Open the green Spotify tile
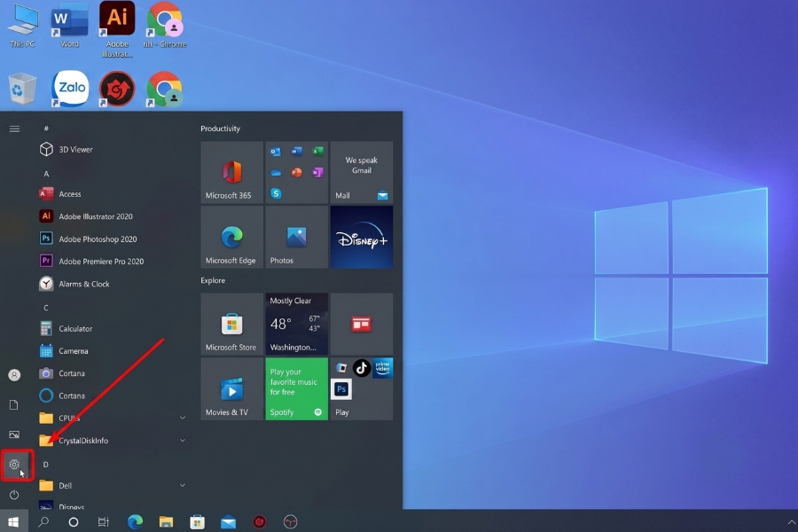This screenshot has height=532, width=798. click(297, 389)
